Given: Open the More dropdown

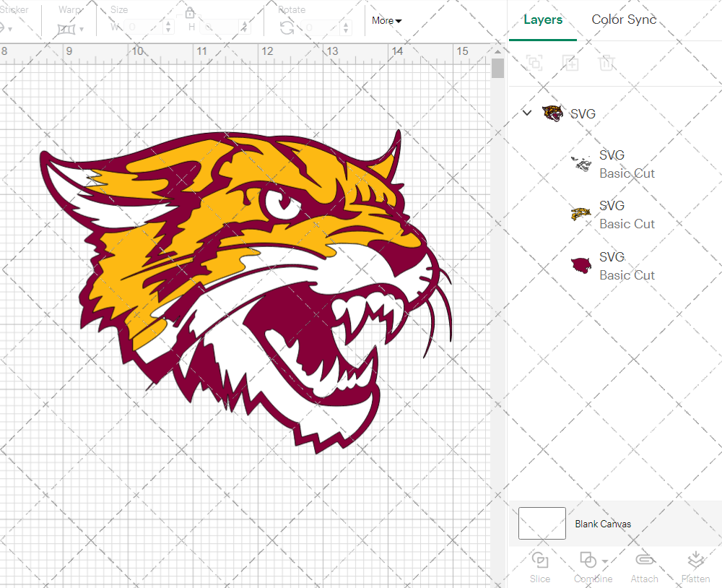Looking at the screenshot, I should point(386,21).
